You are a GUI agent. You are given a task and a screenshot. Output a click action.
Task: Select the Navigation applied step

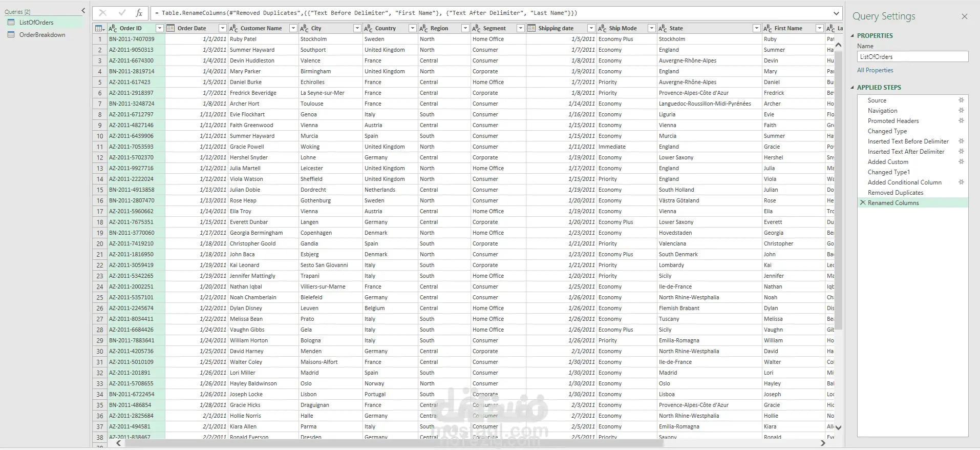(882, 111)
